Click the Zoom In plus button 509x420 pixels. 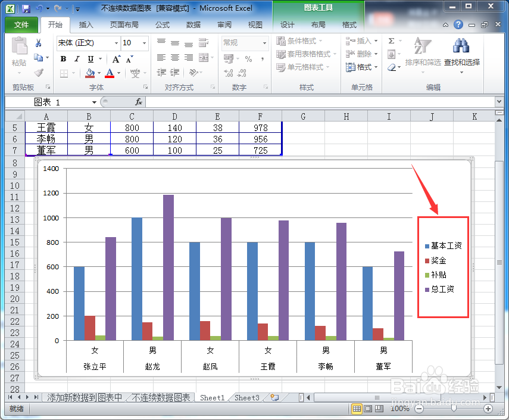(488, 409)
